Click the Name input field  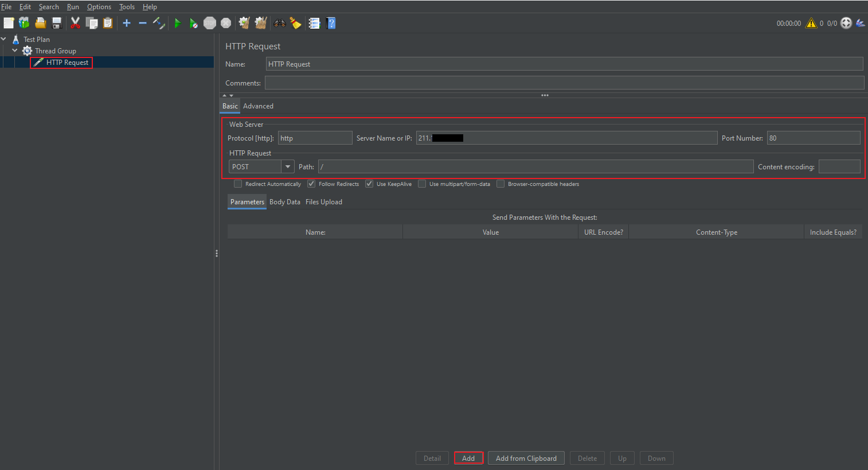(x=565, y=64)
